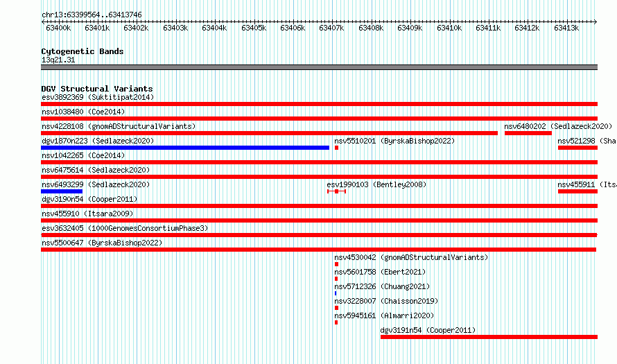Select small red marker under nsv5601758
Viewport: 617px width, 364px height.
336,279
